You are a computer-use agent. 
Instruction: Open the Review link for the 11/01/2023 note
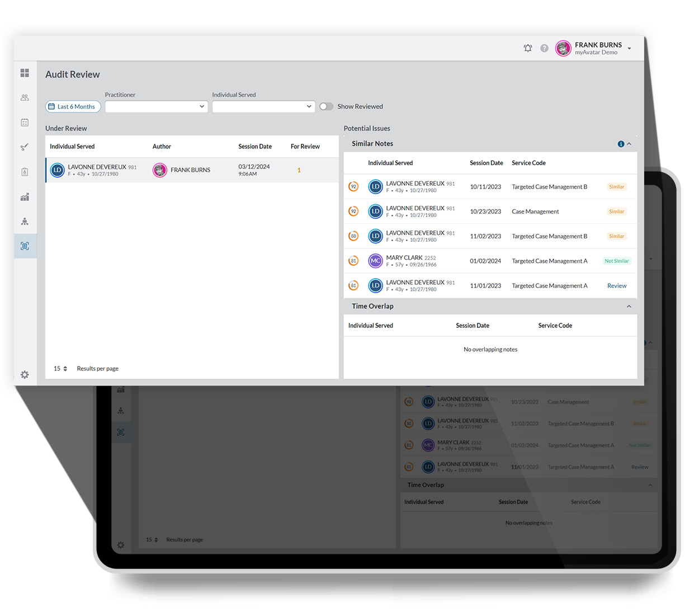616,285
